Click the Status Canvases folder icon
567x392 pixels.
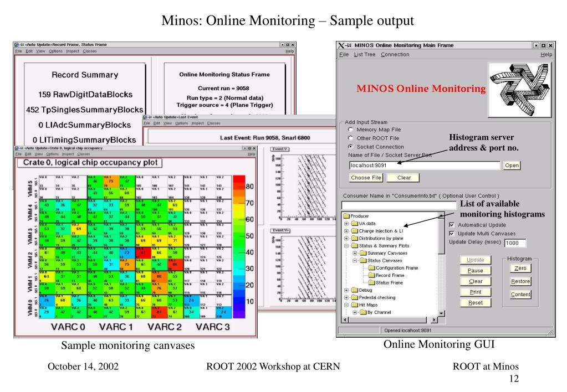pyautogui.click(x=364, y=260)
